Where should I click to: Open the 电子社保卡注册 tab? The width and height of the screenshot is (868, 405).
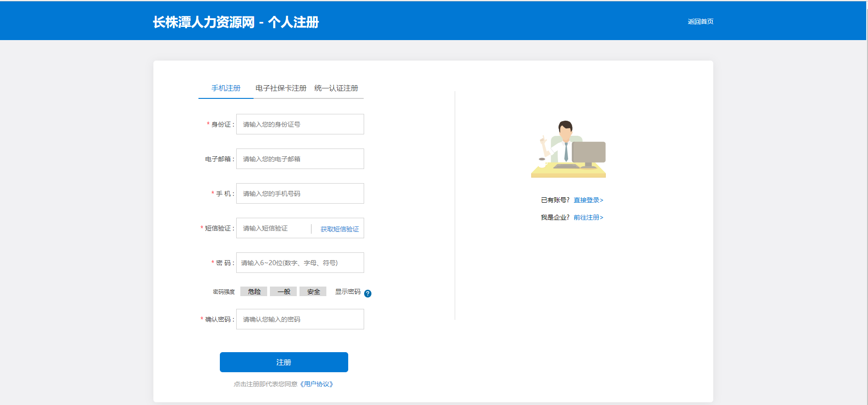281,88
